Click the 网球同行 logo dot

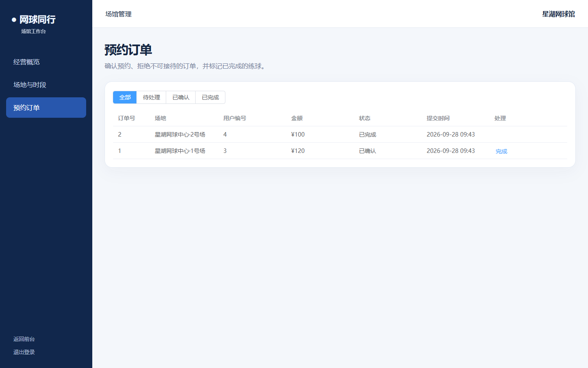point(14,20)
